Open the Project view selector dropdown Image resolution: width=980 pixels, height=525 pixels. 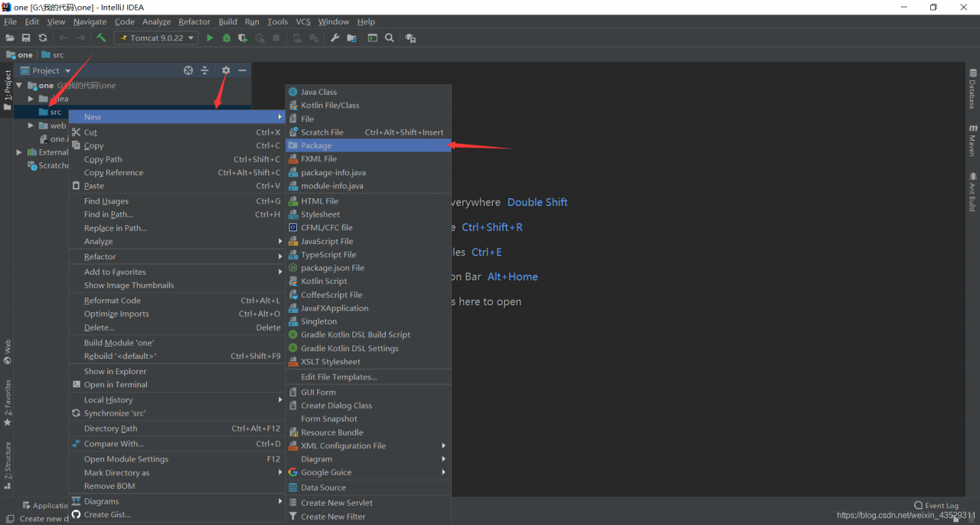pos(47,70)
